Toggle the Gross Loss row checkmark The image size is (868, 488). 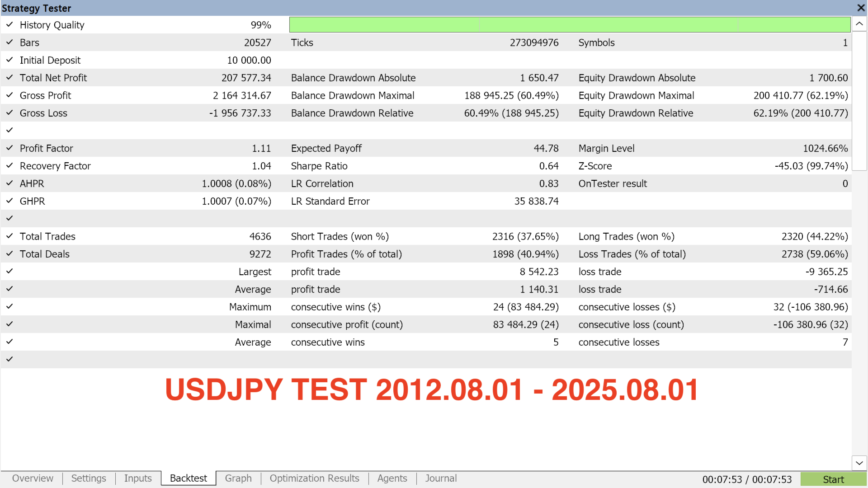pyautogui.click(x=9, y=113)
